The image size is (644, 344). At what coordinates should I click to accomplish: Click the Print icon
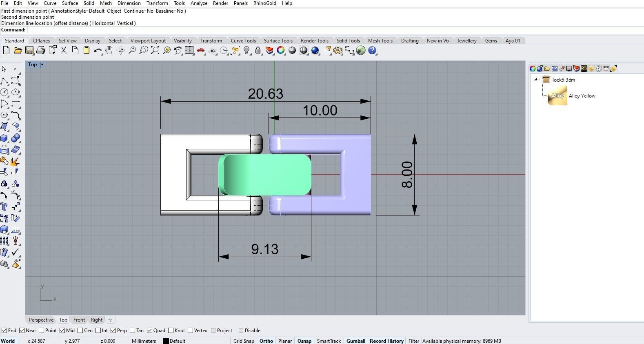click(40, 50)
